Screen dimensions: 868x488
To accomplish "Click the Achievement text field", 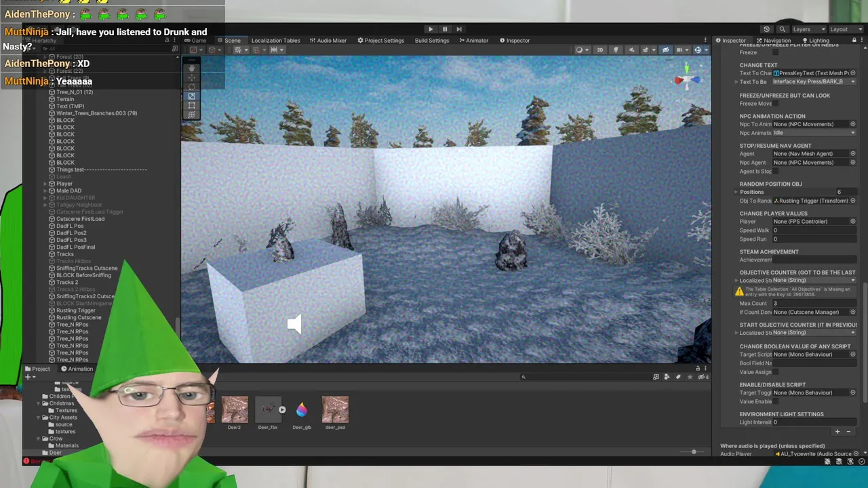I will (x=814, y=260).
